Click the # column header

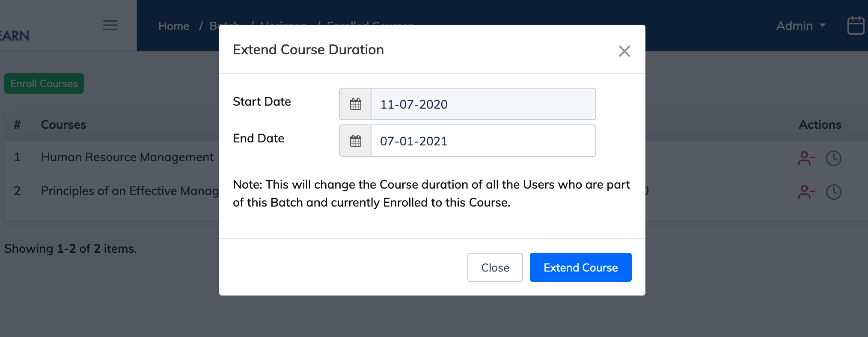coord(17,124)
